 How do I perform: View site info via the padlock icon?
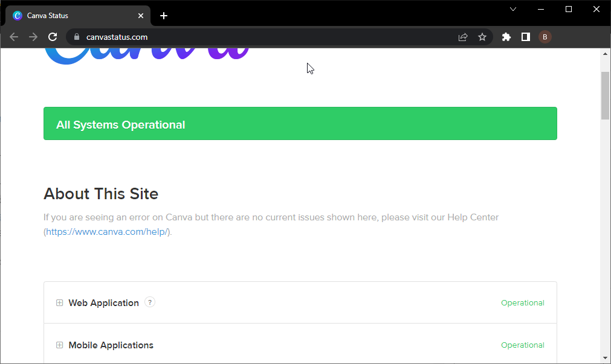coord(77,37)
